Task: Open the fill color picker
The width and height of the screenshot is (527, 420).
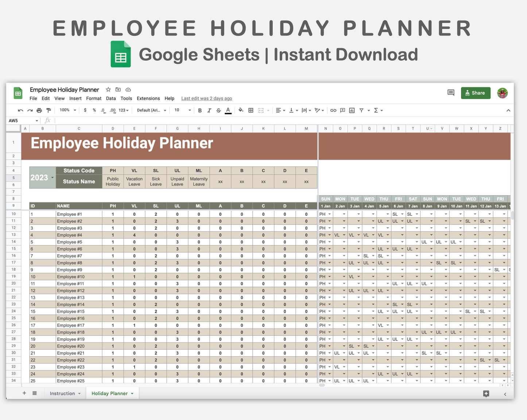Action: pyautogui.click(x=240, y=110)
